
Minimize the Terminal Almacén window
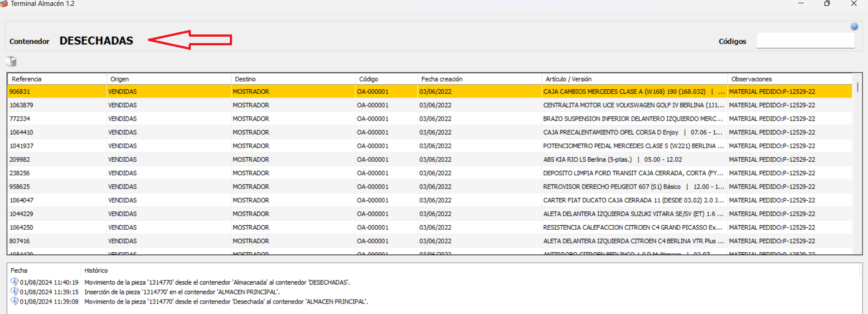800,4
